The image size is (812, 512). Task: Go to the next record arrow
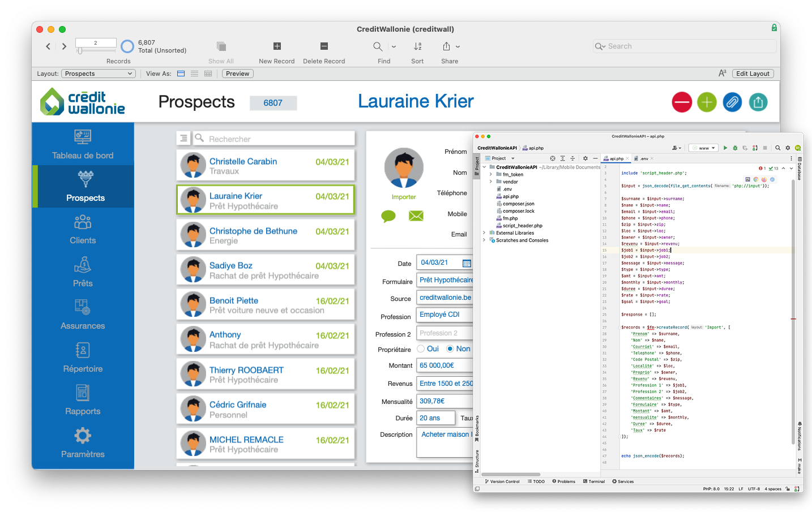64,46
